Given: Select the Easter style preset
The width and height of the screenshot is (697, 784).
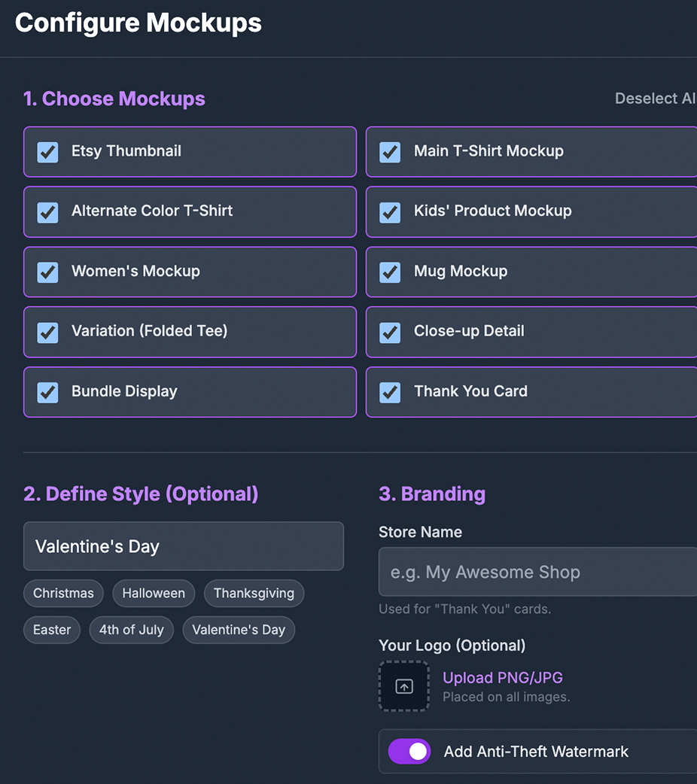Looking at the screenshot, I should (52, 630).
